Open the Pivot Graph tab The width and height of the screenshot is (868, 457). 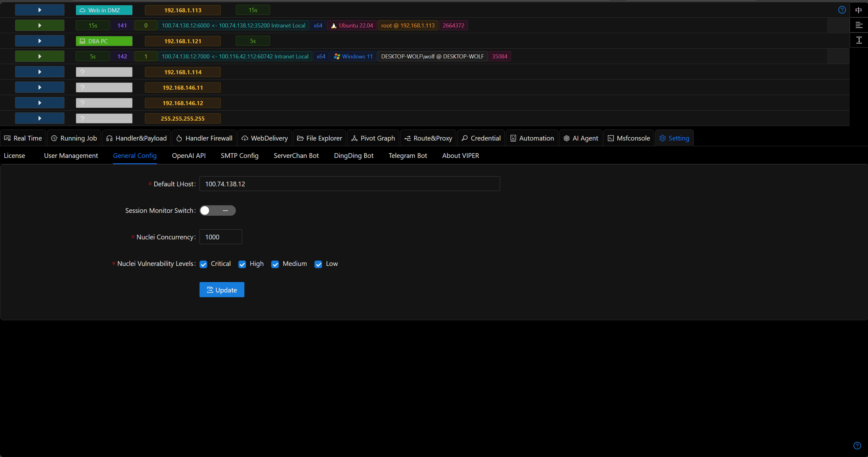pos(373,138)
